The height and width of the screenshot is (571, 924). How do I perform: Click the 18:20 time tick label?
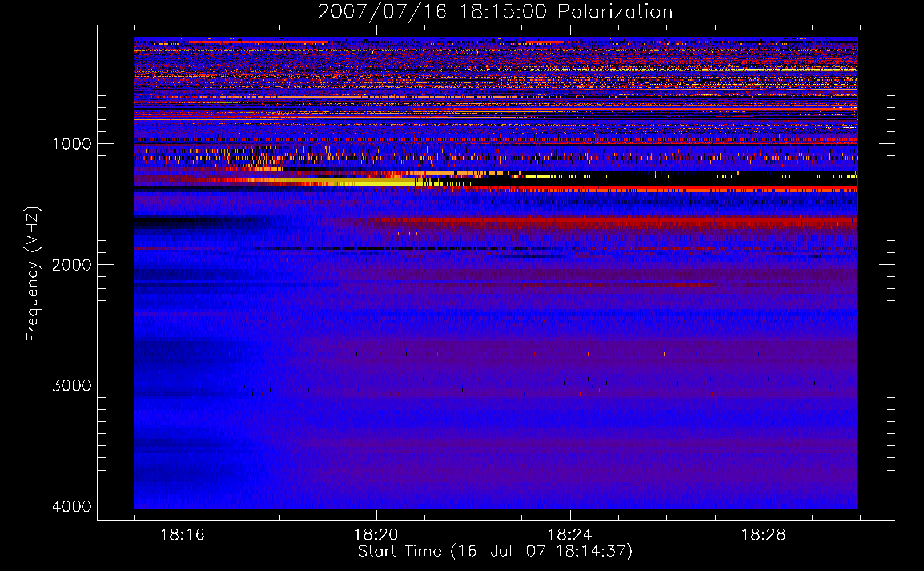(376, 535)
